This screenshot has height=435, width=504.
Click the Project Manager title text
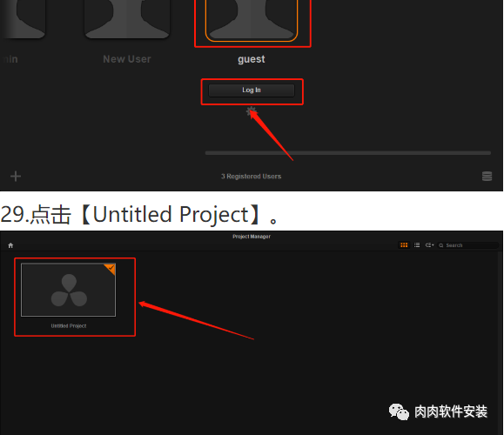(x=252, y=237)
